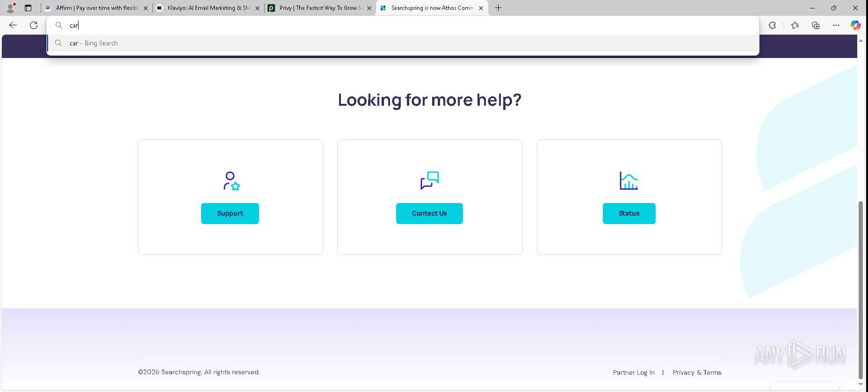The width and height of the screenshot is (868, 392).
Task: Launch the Copilot icon
Action: (856, 25)
